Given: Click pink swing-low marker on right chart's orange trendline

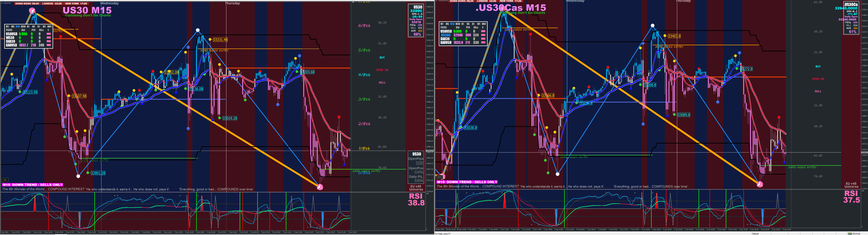Looking at the screenshot, I should click(760, 184).
